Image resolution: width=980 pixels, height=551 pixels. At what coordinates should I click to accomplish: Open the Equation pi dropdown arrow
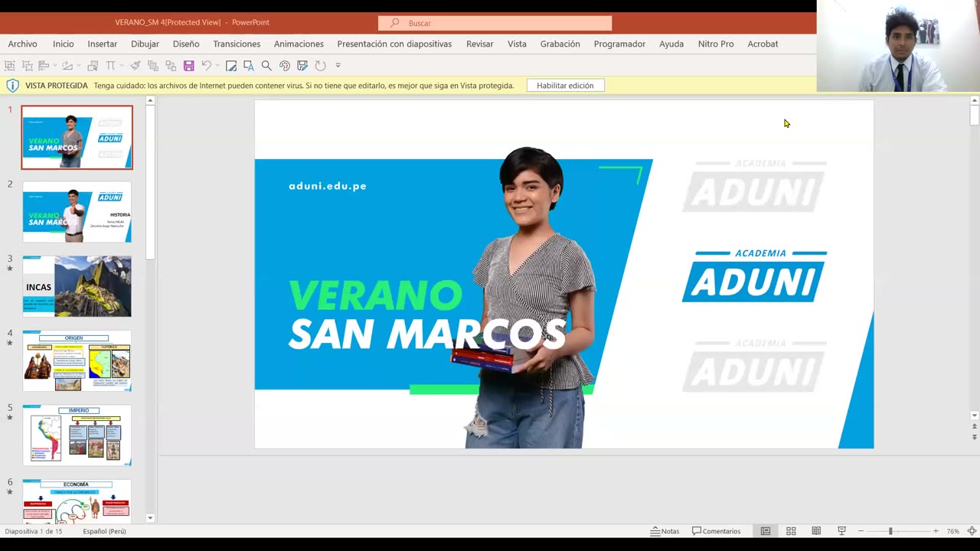coord(122,66)
